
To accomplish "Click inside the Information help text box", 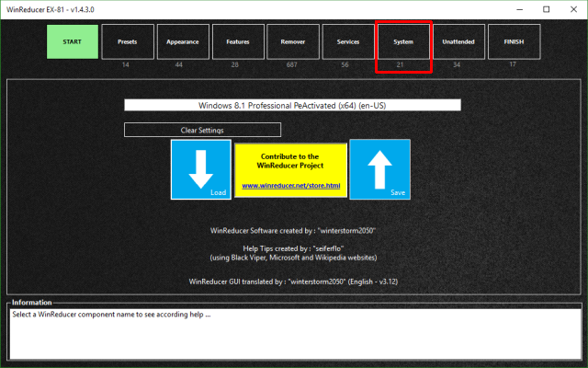I will (295, 333).
